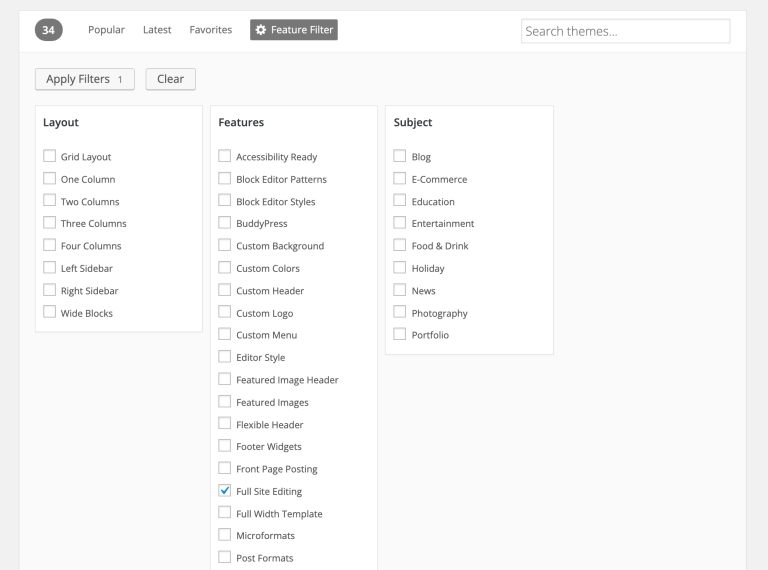
Task: Toggle the Wide Blocks layout checkbox
Action: click(49, 312)
